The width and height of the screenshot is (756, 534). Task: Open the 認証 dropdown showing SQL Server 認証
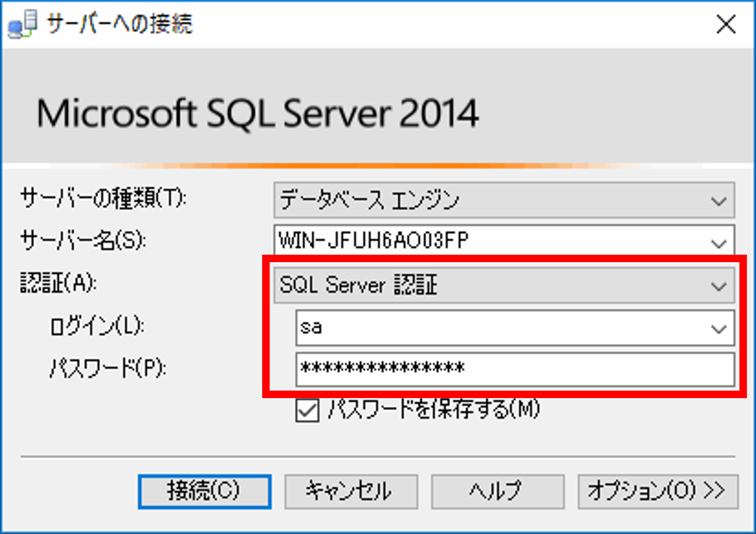[504, 285]
